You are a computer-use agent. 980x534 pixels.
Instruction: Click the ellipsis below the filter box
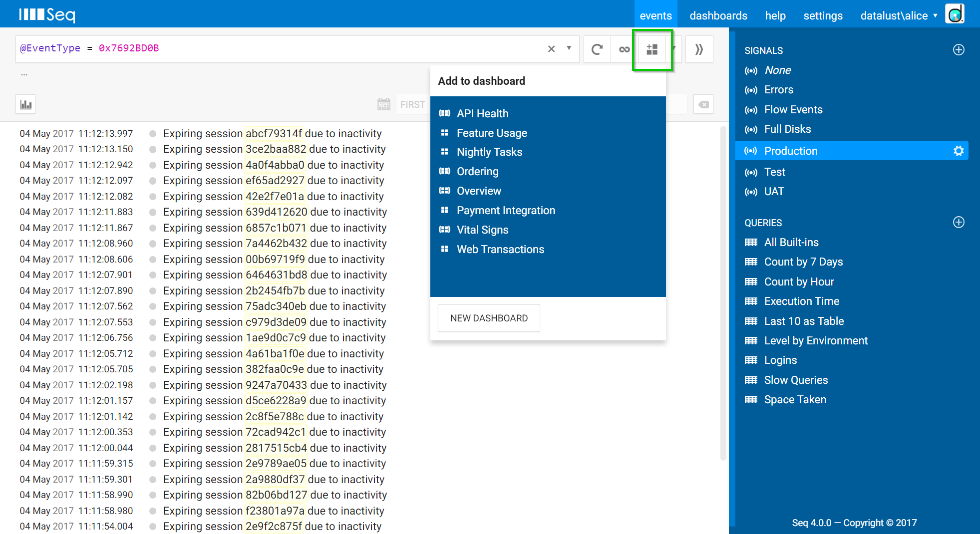point(24,74)
